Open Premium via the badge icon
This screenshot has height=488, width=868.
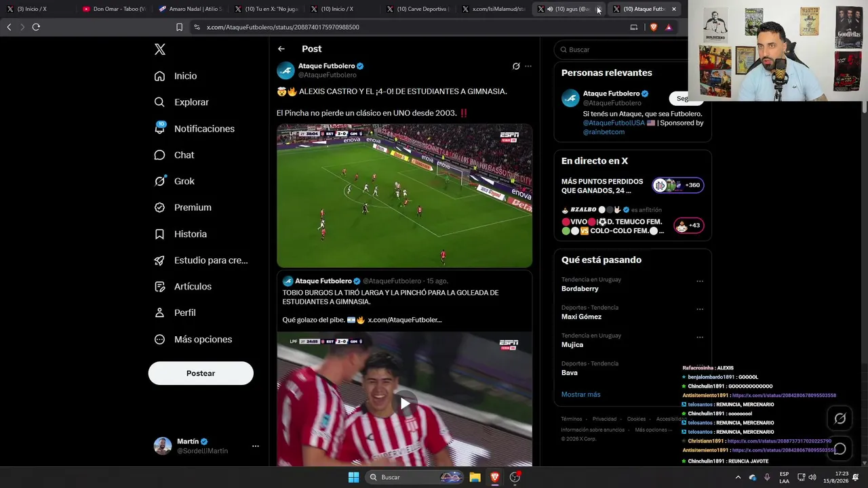pyautogui.click(x=159, y=207)
